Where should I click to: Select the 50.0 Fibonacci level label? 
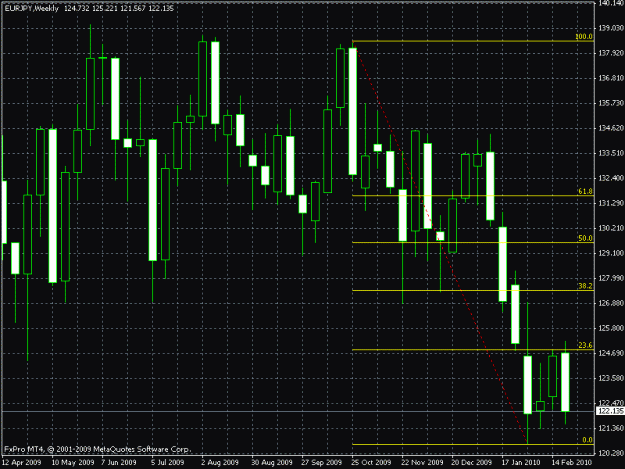(x=585, y=238)
